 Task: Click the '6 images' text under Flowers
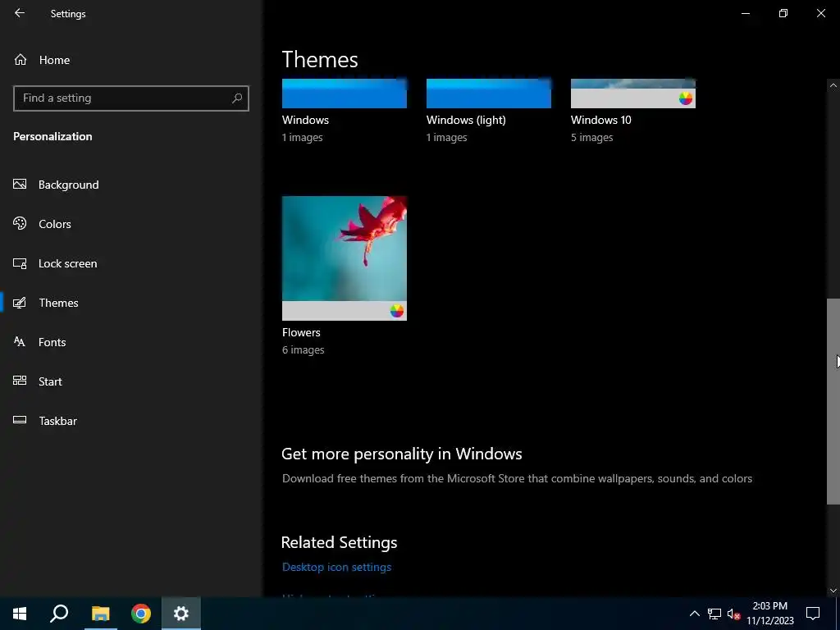click(304, 349)
